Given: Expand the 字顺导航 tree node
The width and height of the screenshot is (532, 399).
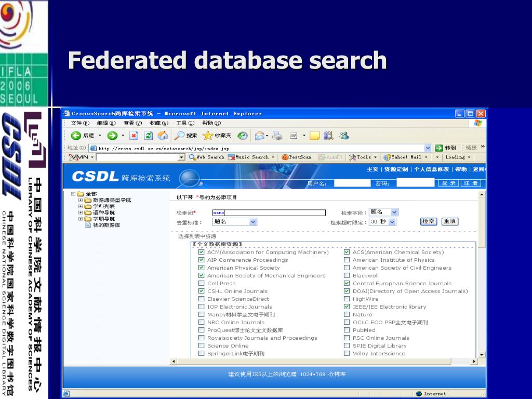Looking at the screenshot, I should pos(81,219).
